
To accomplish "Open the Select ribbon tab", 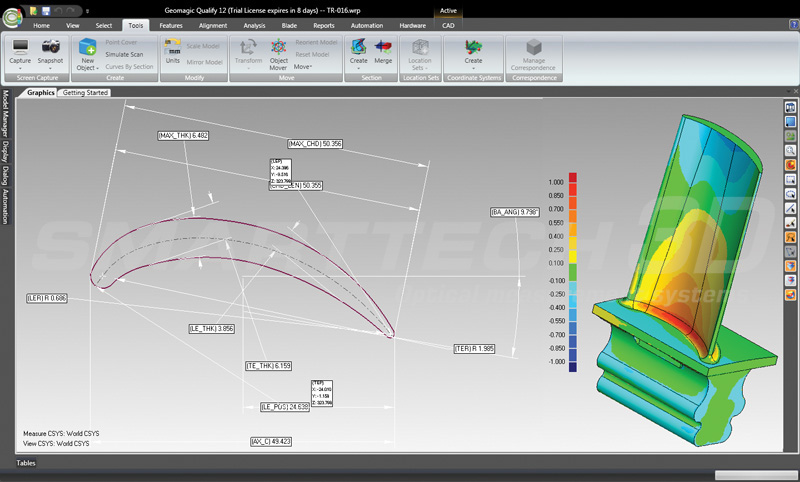I will 104,26.
